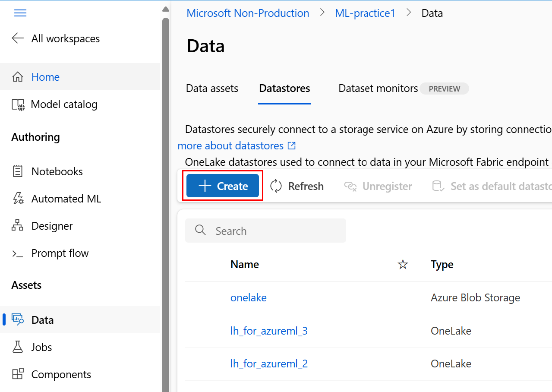Image resolution: width=552 pixels, height=392 pixels.
Task: Click the Create datastore button
Action: coord(223,186)
